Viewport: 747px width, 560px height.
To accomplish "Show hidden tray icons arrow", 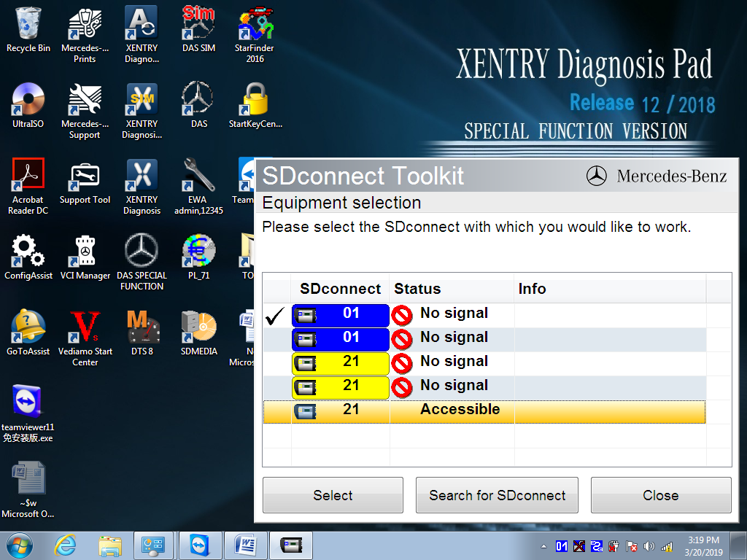I will coord(544,546).
